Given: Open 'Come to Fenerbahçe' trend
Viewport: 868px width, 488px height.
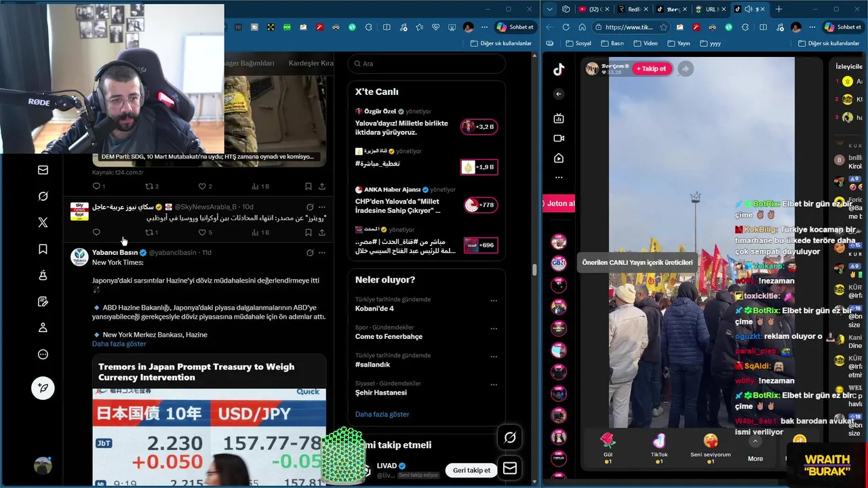Looking at the screenshot, I should (389, 336).
